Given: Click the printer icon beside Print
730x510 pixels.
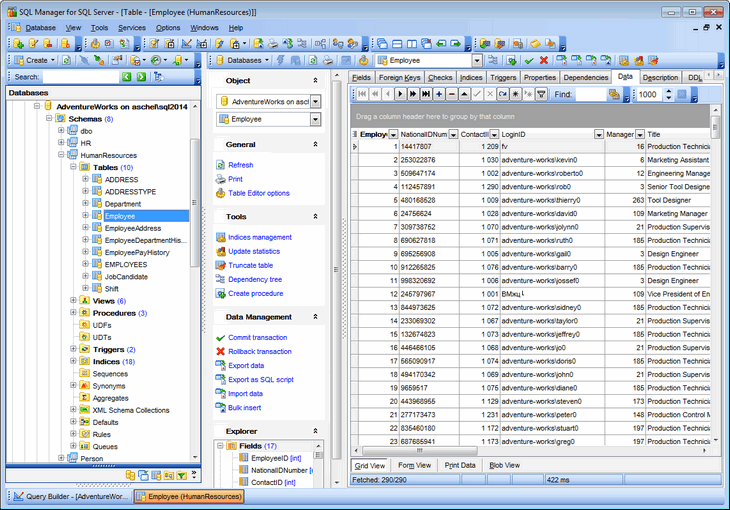Looking at the screenshot, I should click(221, 179).
